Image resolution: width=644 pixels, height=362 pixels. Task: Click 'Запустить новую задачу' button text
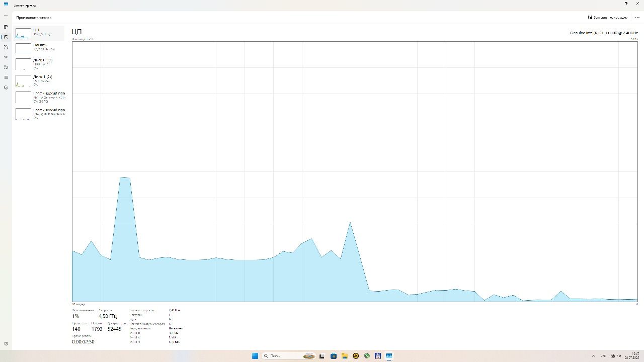click(611, 17)
